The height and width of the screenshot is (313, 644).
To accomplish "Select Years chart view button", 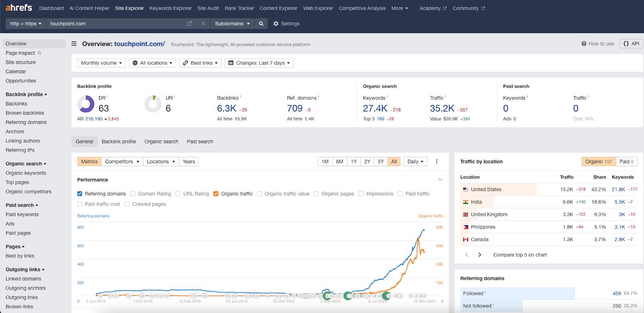I will [x=189, y=161].
